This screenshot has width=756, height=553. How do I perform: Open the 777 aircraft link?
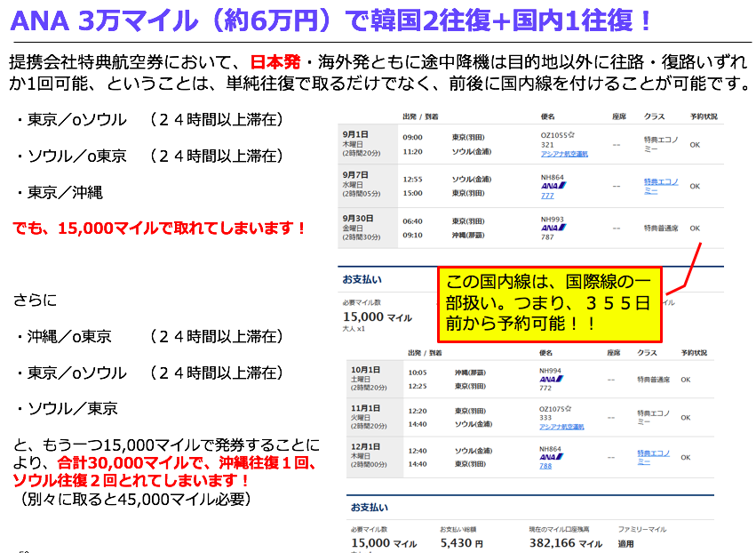coord(547,196)
